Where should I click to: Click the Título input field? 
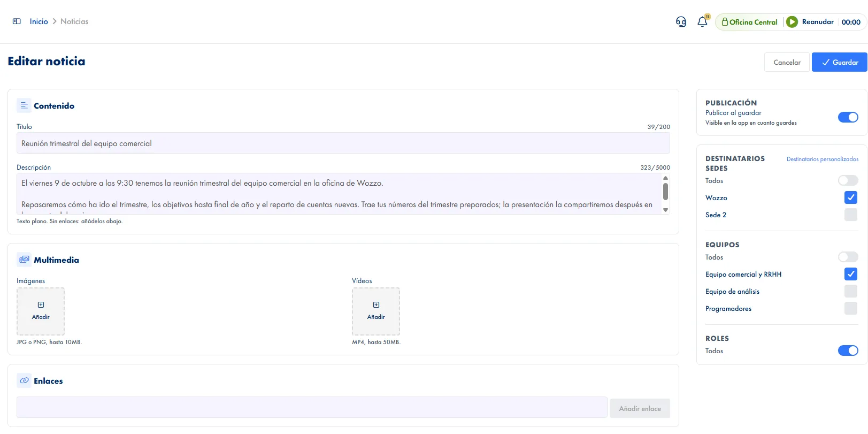coord(343,143)
